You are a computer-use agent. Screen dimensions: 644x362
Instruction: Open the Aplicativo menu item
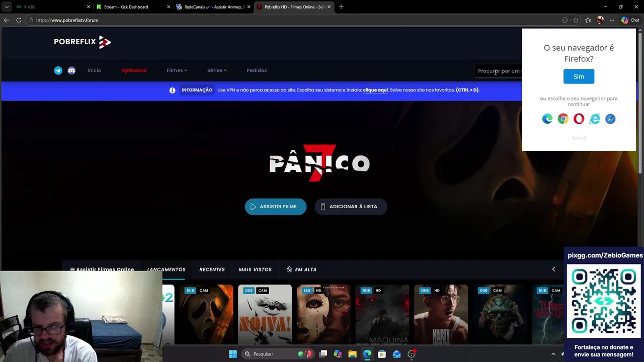pyautogui.click(x=134, y=70)
